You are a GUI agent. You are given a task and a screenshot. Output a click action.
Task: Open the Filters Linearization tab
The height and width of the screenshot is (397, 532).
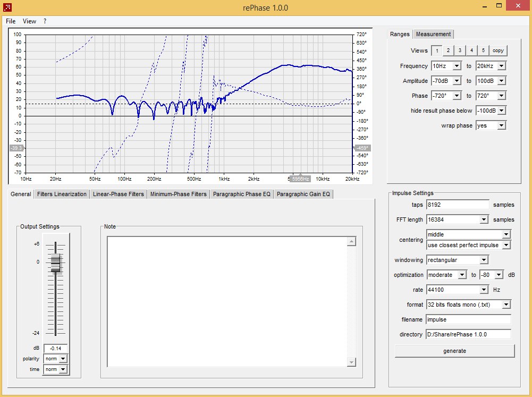coord(62,194)
